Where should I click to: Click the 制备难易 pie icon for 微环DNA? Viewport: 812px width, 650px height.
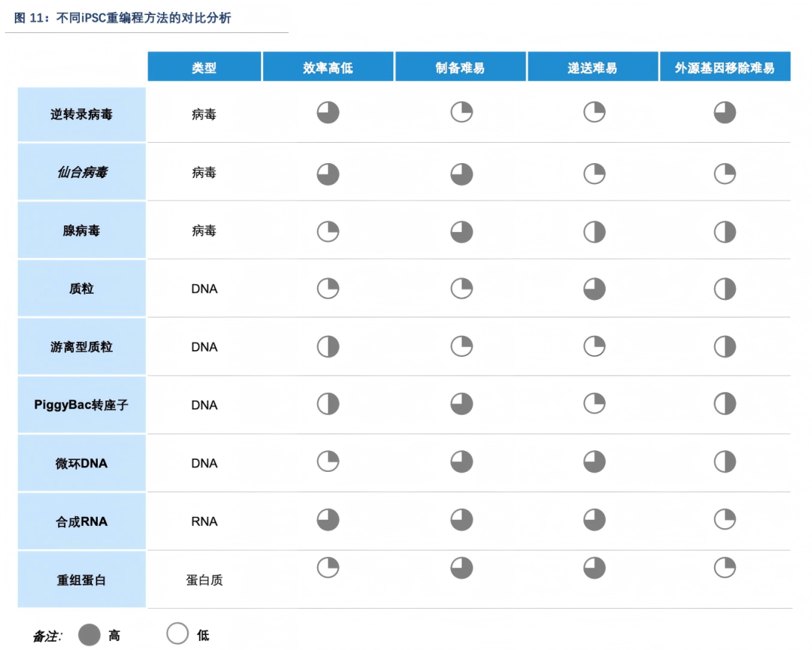coord(462,461)
